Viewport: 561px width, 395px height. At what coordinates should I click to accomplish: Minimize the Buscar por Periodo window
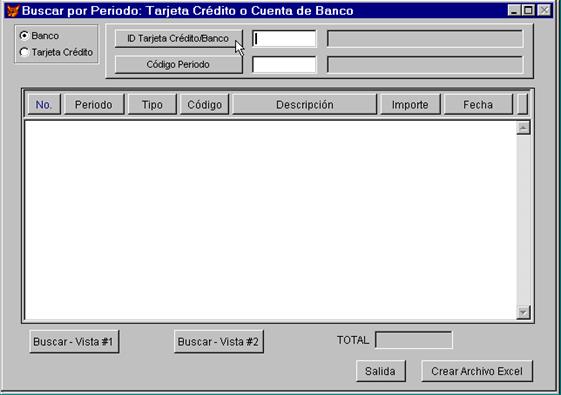click(x=514, y=10)
